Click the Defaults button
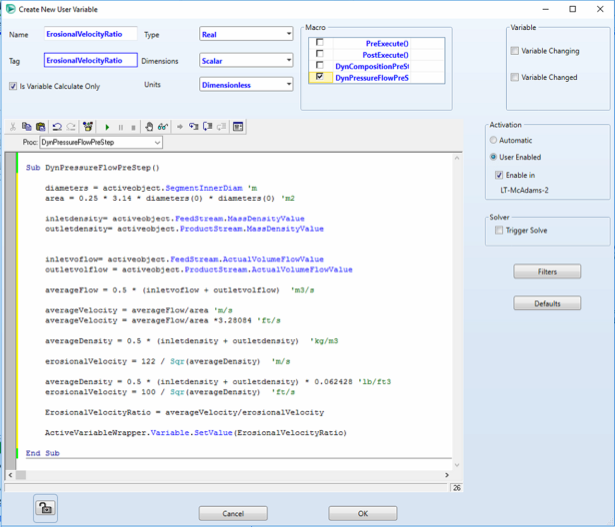 click(x=547, y=303)
